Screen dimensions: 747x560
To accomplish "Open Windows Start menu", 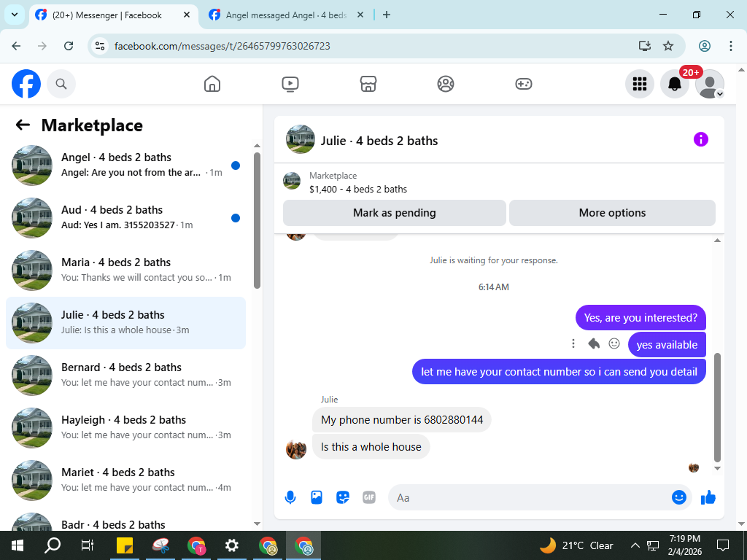I will pyautogui.click(x=18, y=545).
